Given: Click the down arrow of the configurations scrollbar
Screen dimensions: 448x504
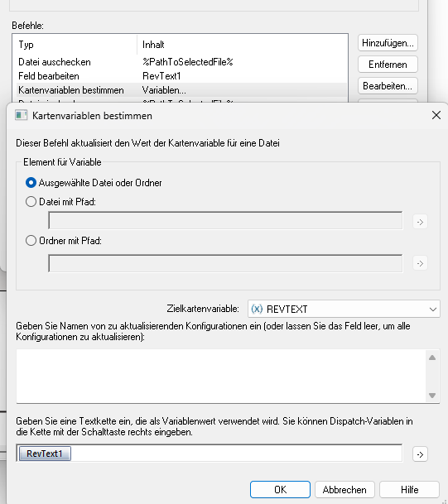Looking at the screenshot, I should [432, 396].
